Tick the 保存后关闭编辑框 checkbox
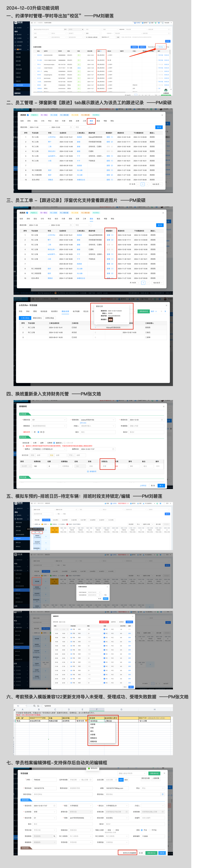 pos(121,853)
